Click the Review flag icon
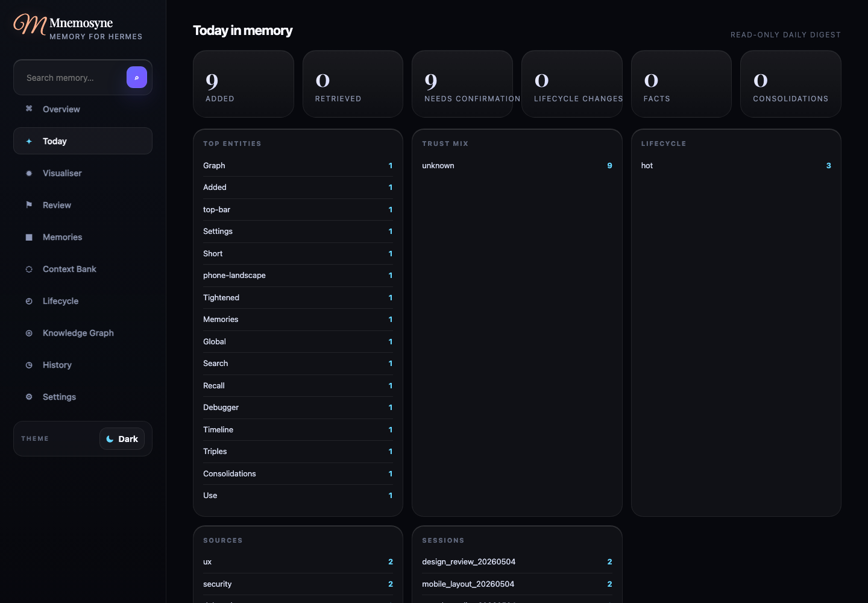The height and width of the screenshot is (603, 868). pyautogui.click(x=29, y=205)
